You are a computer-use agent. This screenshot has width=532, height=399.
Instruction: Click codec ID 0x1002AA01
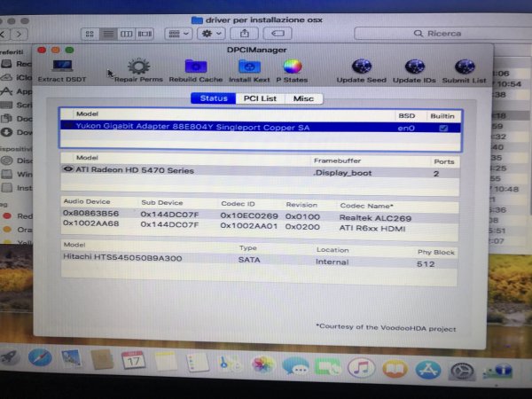249,226
